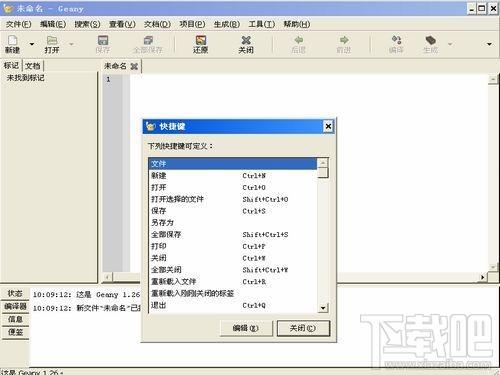Click the editor vertical scrollbar up arrow
Image resolution: width=500 pixels, height=375 pixels.
pos(493,79)
